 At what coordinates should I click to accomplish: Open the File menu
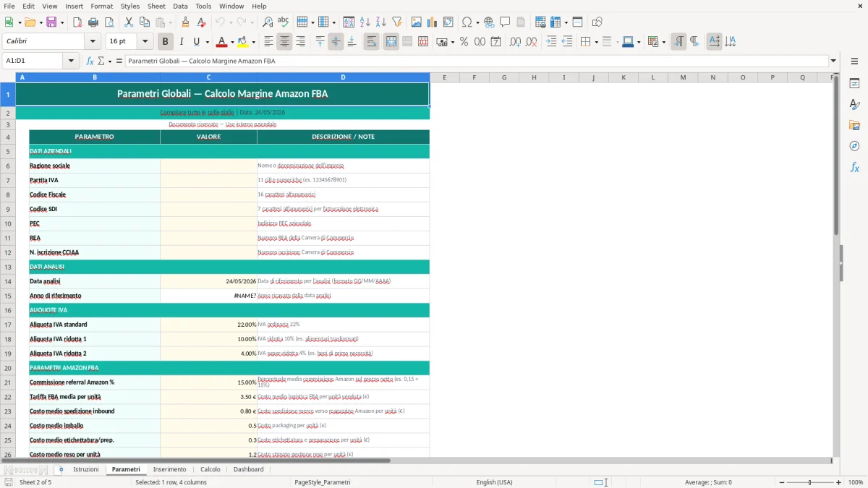click(x=9, y=6)
